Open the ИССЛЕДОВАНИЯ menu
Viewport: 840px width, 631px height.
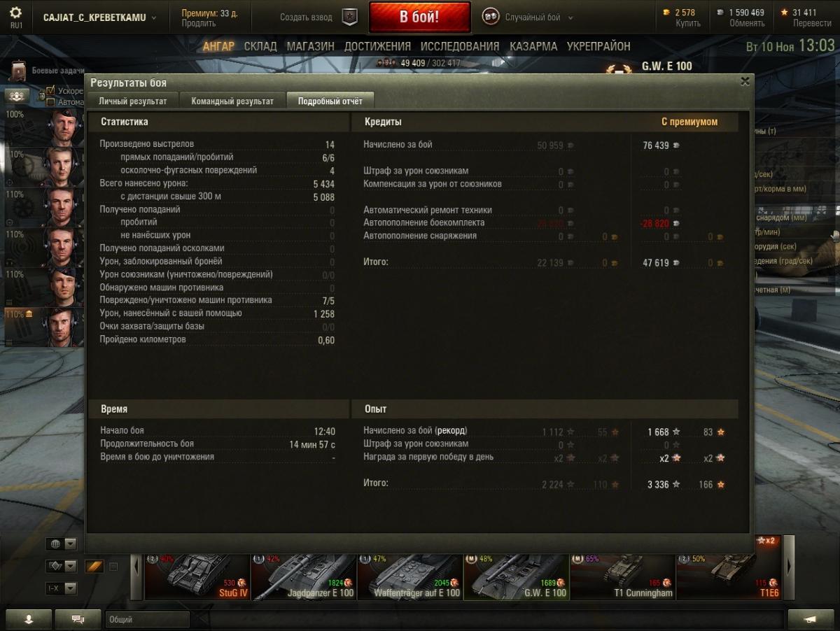(460, 46)
